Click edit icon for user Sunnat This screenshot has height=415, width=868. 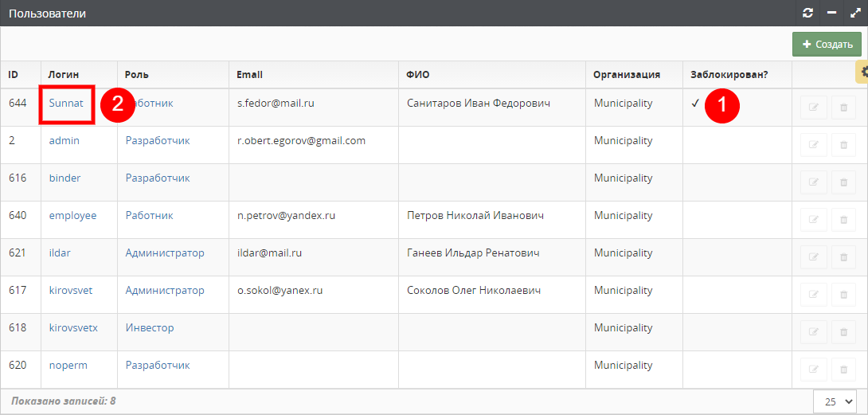click(x=814, y=108)
